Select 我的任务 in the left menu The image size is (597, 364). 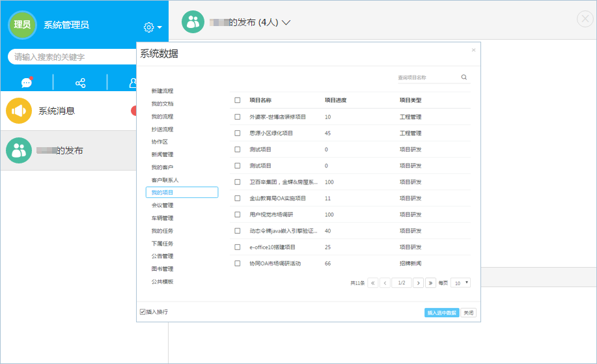(x=162, y=231)
